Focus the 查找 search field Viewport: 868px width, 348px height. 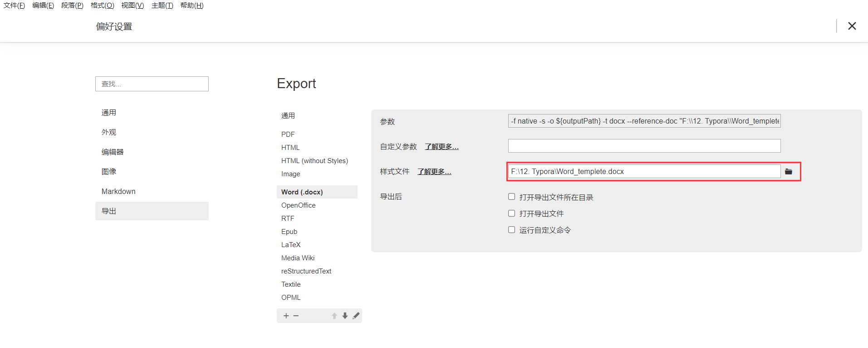point(152,84)
